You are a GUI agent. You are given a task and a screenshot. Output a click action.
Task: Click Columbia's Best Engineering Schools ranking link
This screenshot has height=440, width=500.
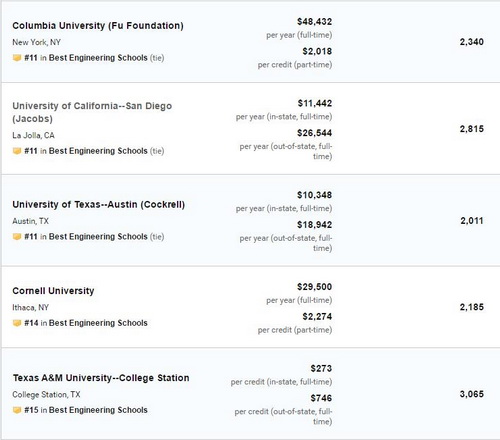click(98, 58)
